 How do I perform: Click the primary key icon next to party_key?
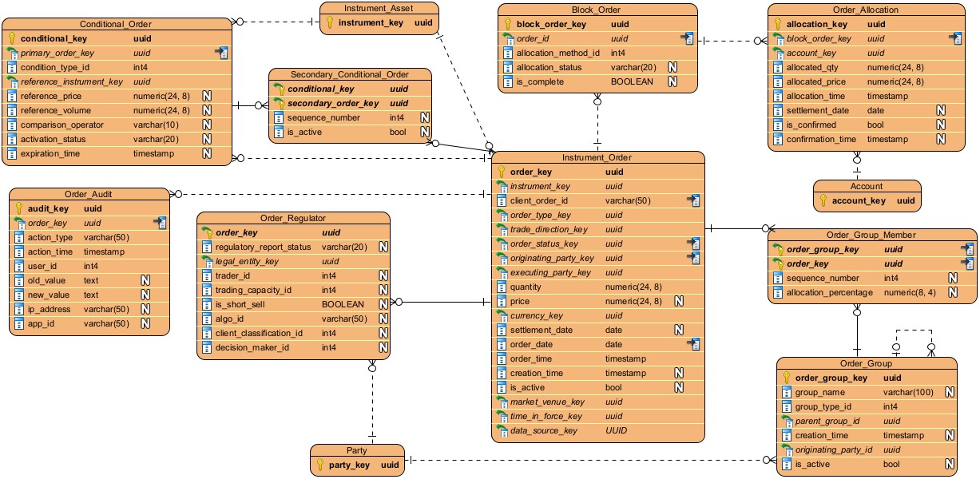pos(319,465)
